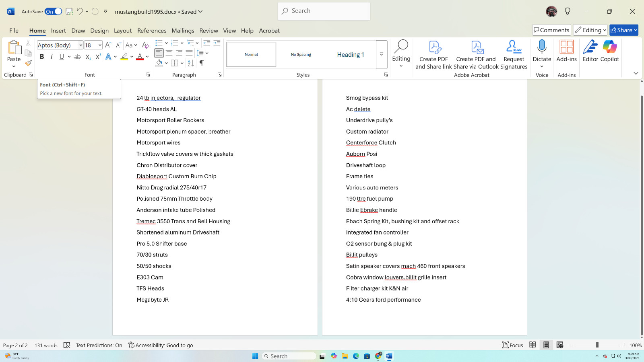Switch to Read Mode view
The height and width of the screenshot is (362, 644).
[533, 345]
